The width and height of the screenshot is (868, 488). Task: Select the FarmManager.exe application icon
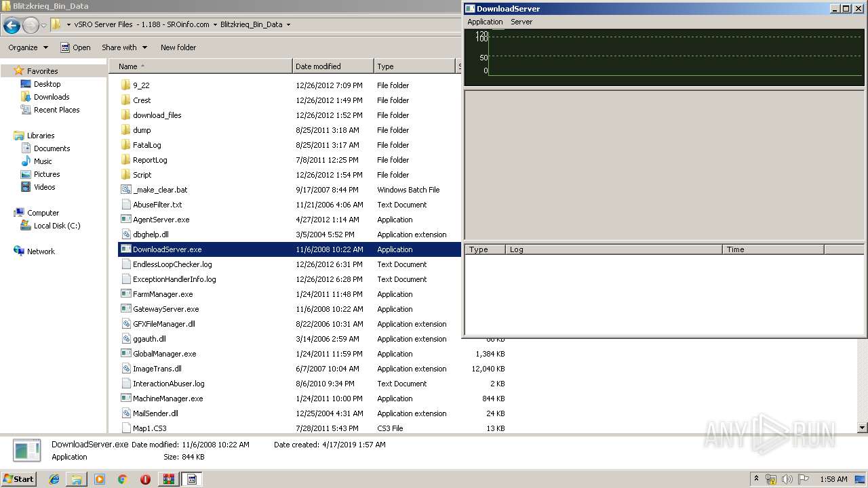point(125,294)
